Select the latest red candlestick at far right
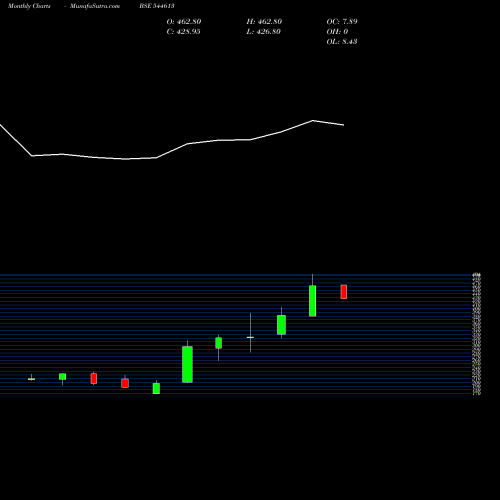Screen dimensions: 500x500 pos(344,292)
